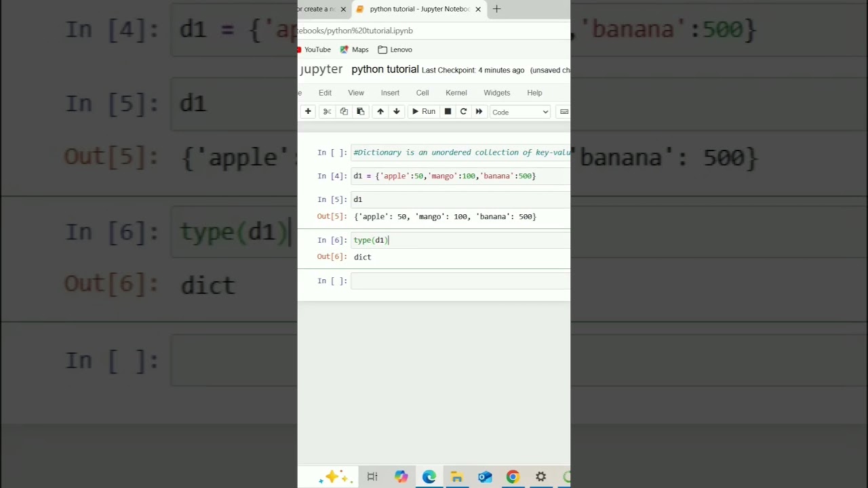Restart the kernel with the circular arrow
Screen dimensions: 868x488
click(x=463, y=112)
